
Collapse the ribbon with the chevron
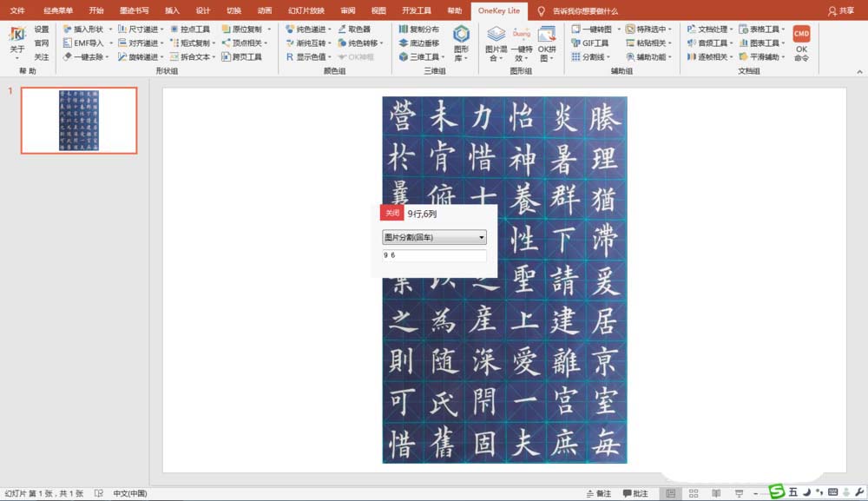(x=859, y=71)
